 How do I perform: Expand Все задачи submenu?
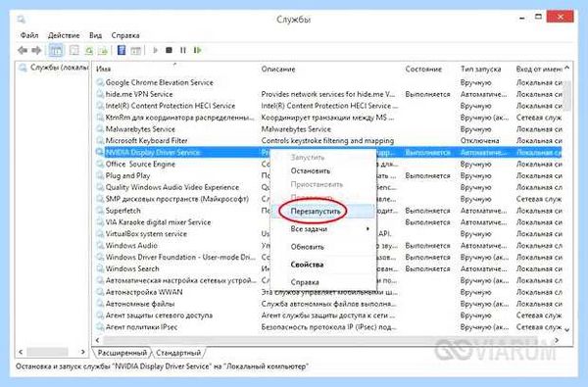tap(323, 229)
